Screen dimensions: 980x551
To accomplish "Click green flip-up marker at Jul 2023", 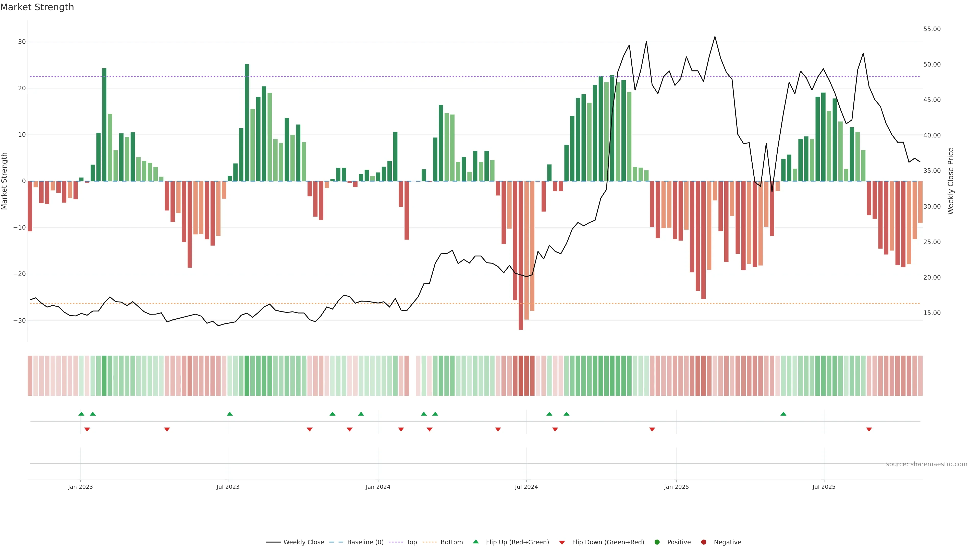I will point(229,414).
